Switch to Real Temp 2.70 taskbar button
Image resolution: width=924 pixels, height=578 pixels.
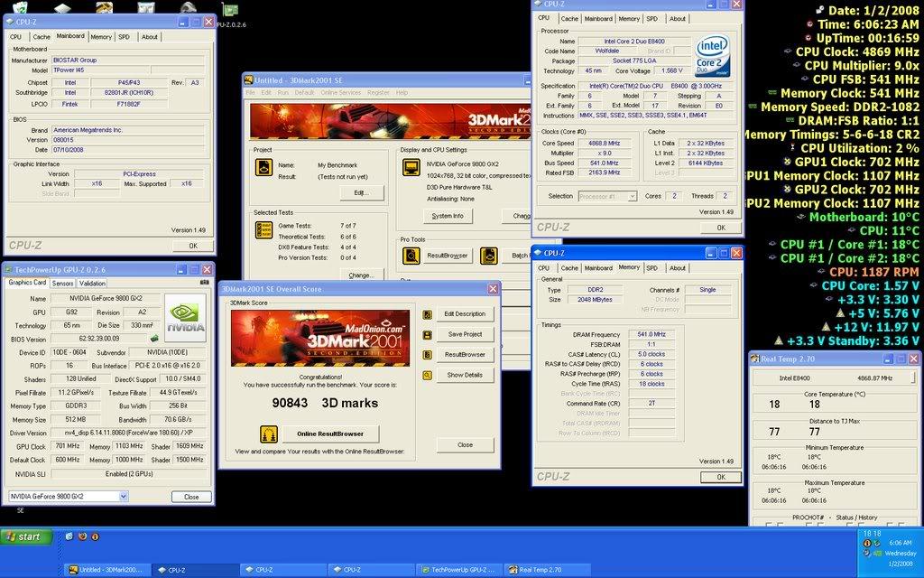pyautogui.click(x=547, y=570)
